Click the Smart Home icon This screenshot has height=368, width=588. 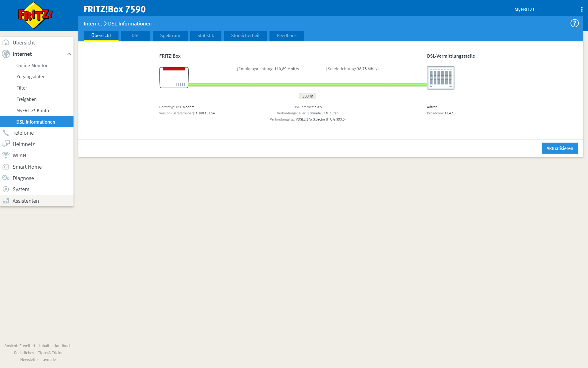click(x=6, y=167)
